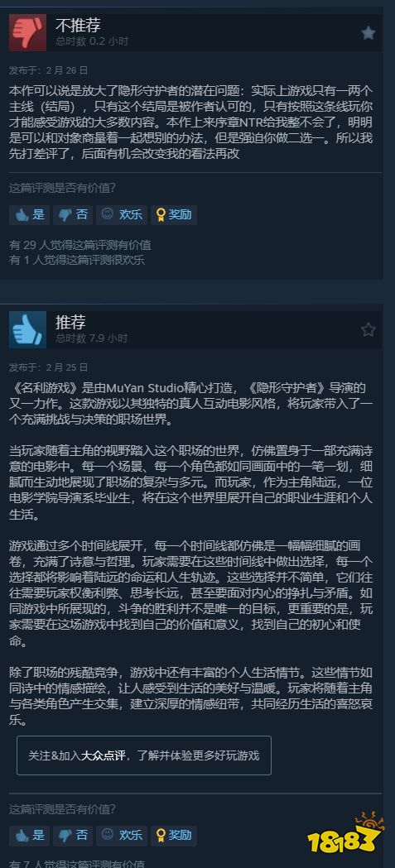
Task: Give 奖励 to the second review
Action: click(173, 836)
